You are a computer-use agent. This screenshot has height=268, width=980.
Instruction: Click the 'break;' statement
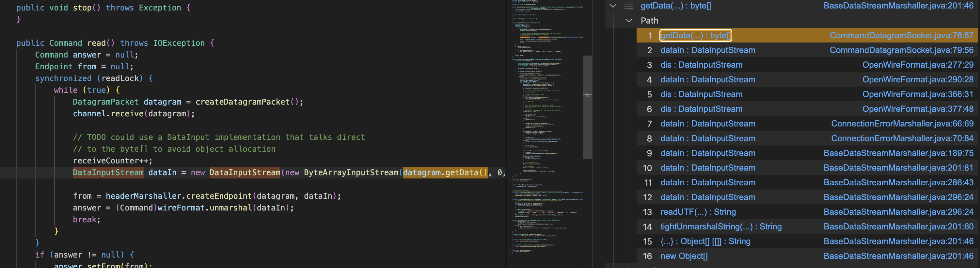87,220
